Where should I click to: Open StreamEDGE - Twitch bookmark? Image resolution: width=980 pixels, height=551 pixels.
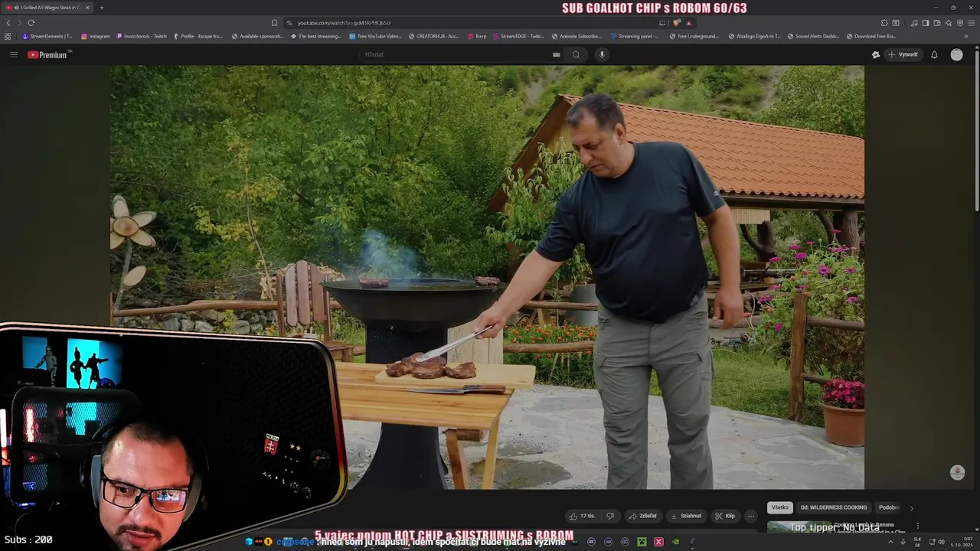tap(518, 36)
